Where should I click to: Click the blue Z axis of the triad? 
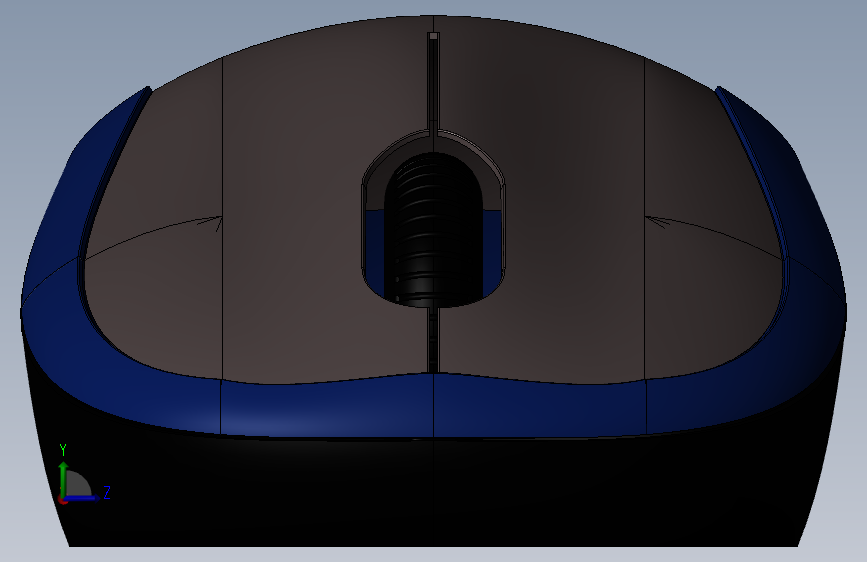click(x=83, y=497)
